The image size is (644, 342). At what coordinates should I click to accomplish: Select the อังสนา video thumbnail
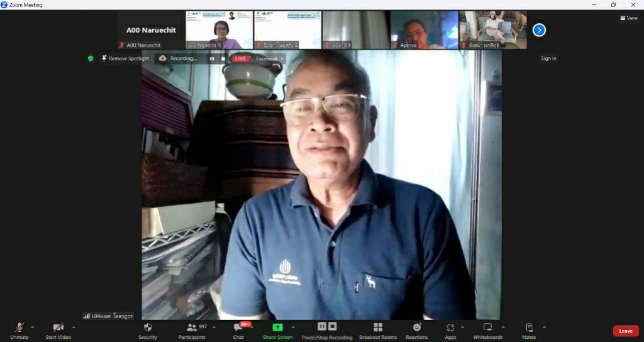click(x=493, y=30)
